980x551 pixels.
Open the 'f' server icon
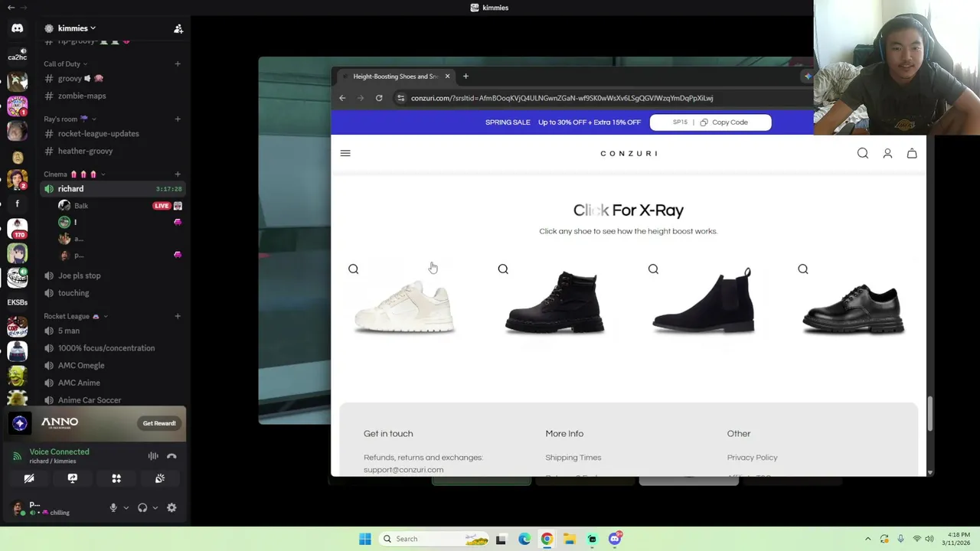(17, 204)
